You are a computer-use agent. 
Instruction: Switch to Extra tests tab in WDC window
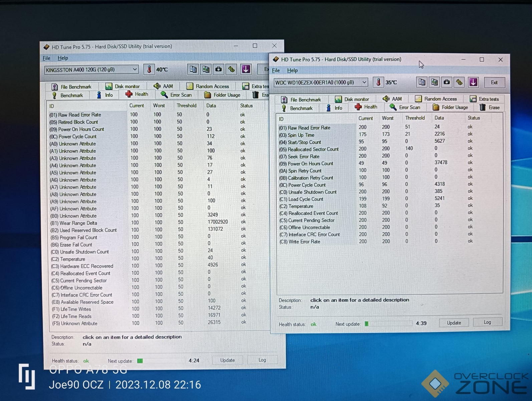[x=484, y=99]
